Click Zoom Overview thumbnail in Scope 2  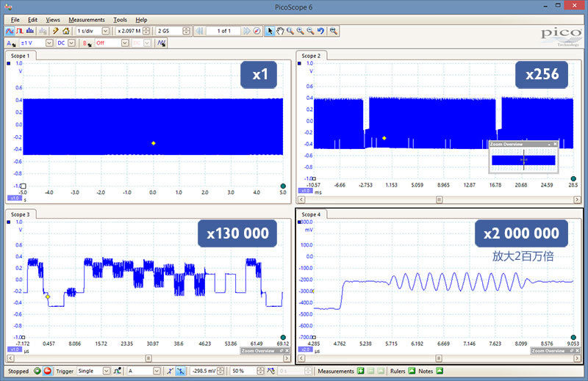point(523,160)
